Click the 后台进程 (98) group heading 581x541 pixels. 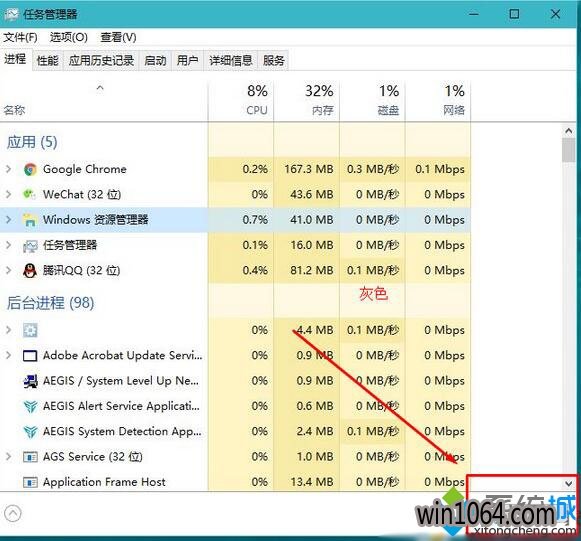tap(50, 303)
